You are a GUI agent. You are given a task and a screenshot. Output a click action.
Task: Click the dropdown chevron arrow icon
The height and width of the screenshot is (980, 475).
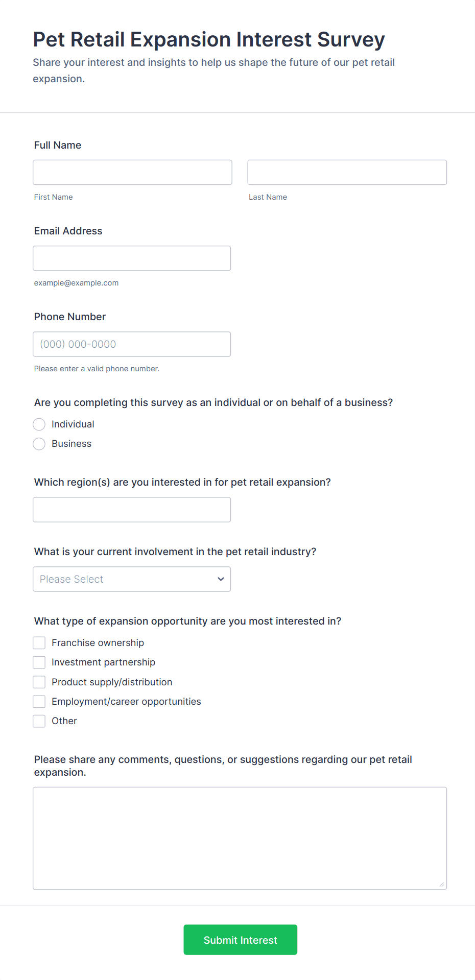[x=221, y=579]
